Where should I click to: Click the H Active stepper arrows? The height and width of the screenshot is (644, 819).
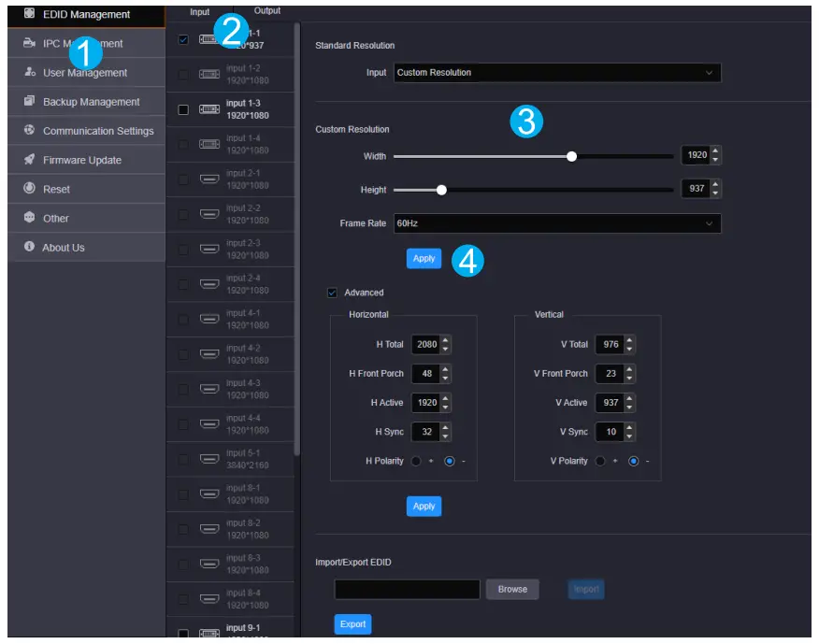pyautogui.click(x=445, y=403)
